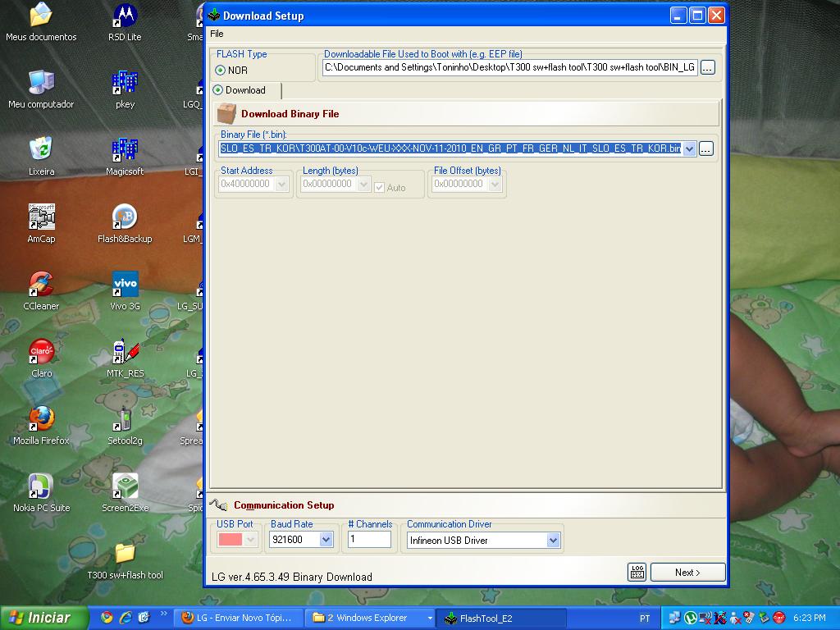Open Meus documentos desktop icon

41,22
